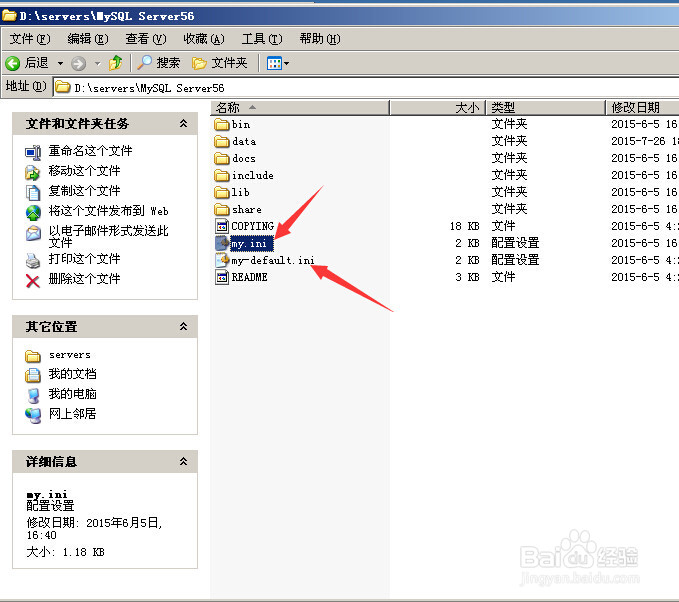Image resolution: width=679 pixels, height=602 pixels.
Task: Click 网上邻居 link text
Action: click(x=72, y=414)
